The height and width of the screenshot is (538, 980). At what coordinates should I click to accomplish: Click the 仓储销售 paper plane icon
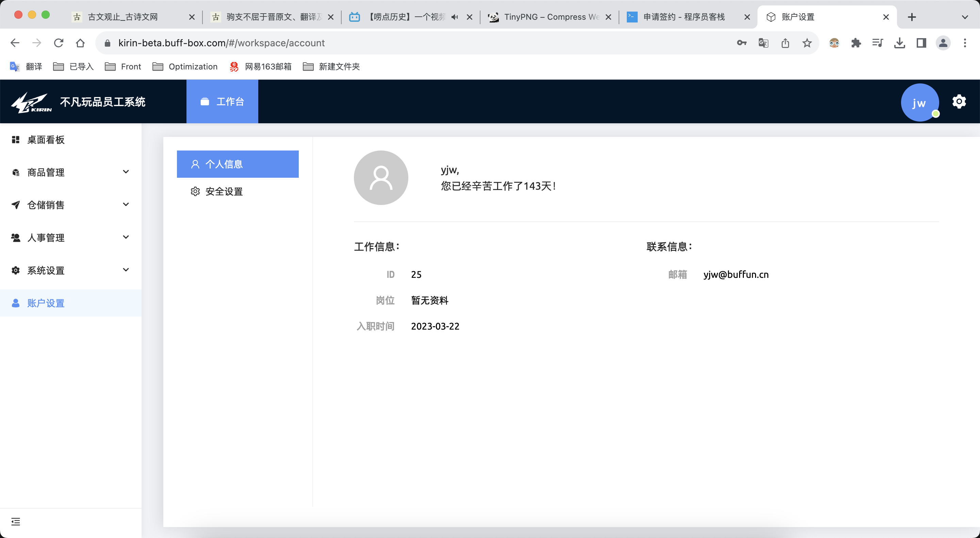click(x=16, y=205)
